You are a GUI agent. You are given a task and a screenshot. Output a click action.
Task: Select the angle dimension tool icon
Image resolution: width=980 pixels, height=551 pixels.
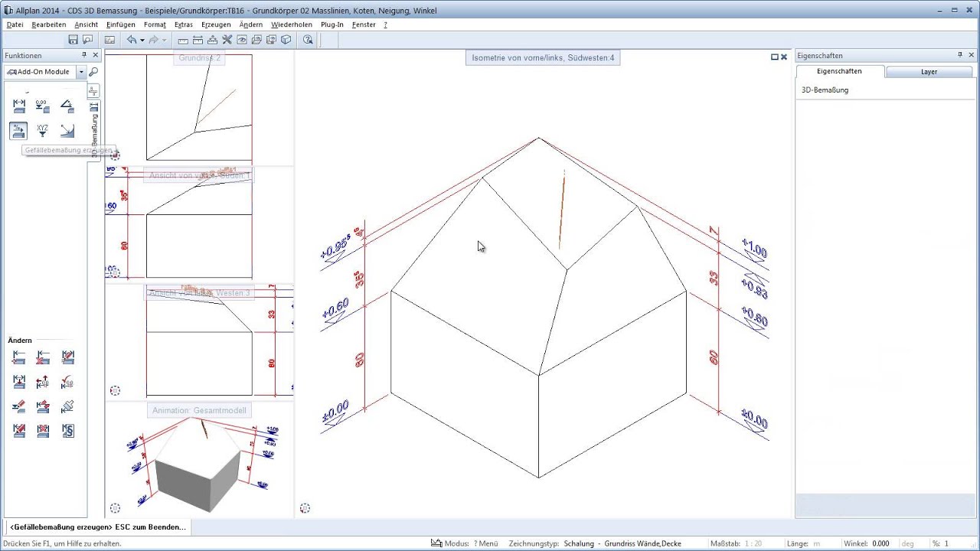(67, 106)
